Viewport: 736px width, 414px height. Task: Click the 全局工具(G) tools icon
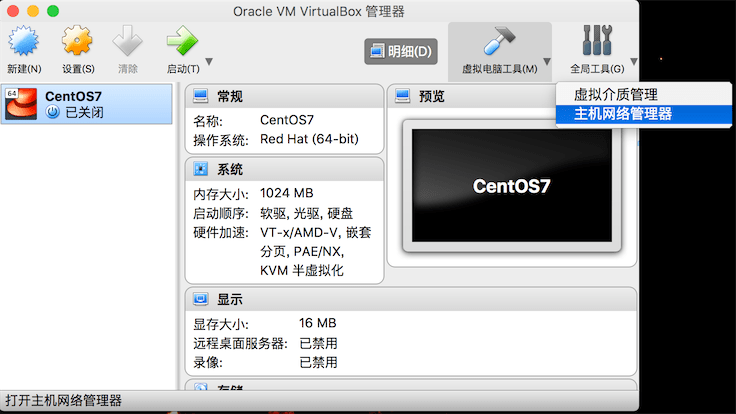[x=597, y=40]
